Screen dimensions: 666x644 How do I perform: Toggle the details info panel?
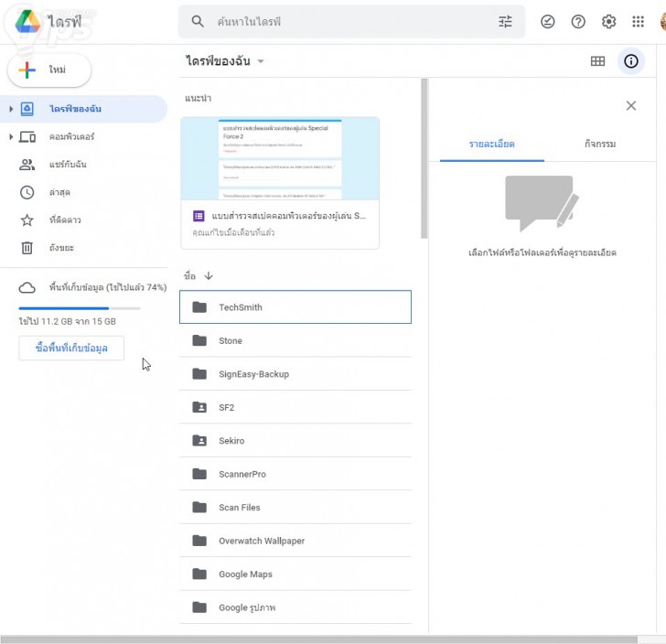point(630,61)
